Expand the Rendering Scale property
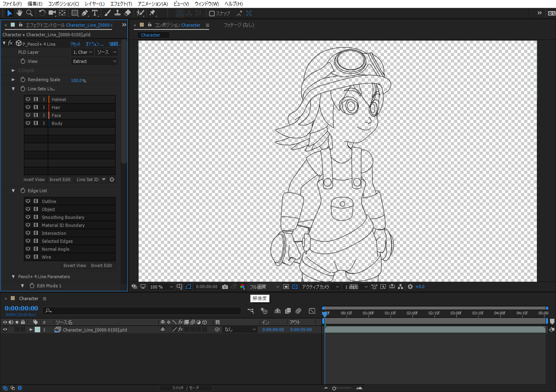The height and width of the screenshot is (392, 556). tap(13, 80)
